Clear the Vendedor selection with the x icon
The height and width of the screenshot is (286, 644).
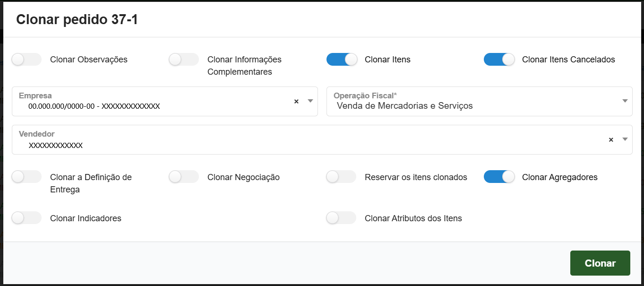click(610, 139)
